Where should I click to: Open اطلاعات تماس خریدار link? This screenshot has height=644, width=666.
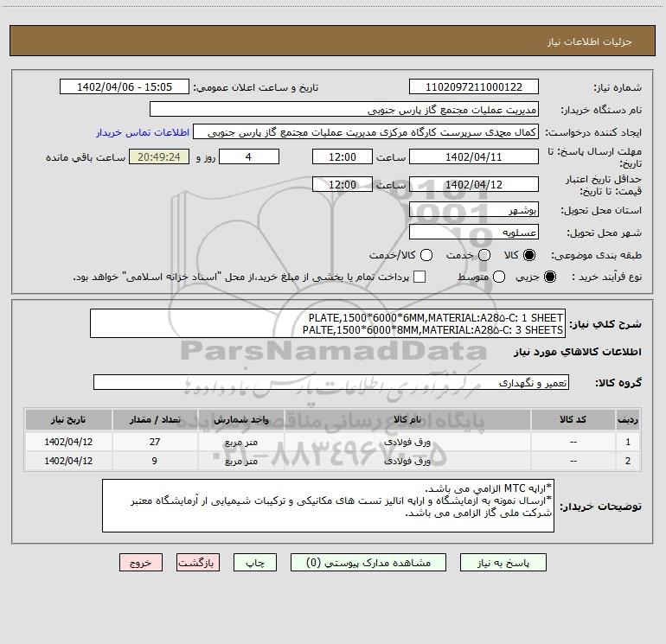[143, 132]
